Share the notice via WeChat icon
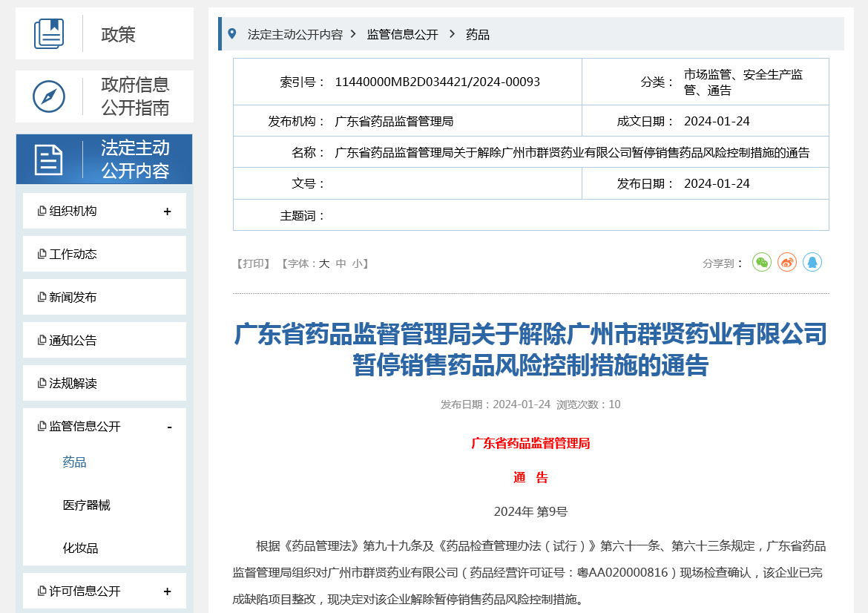The width and height of the screenshot is (868, 613). pos(762,262)
